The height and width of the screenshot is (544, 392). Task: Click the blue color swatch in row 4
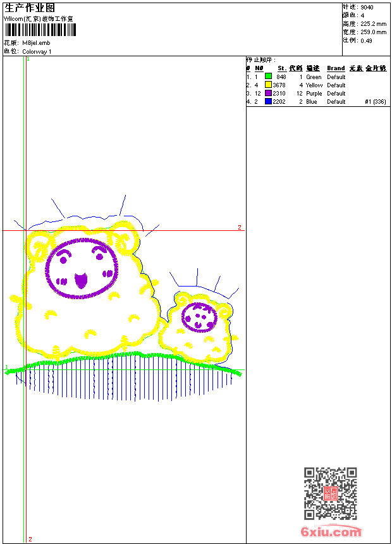click(x=268, y=101)
